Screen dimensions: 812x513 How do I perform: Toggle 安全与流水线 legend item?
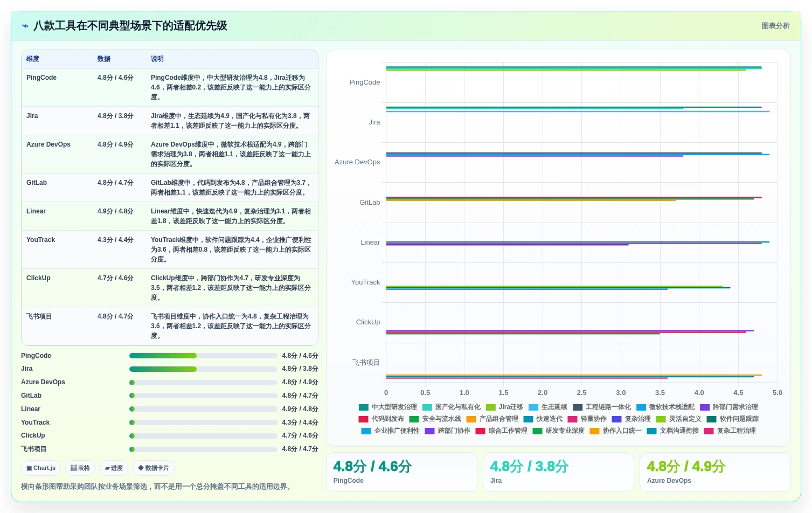click(x=435, y=419)
